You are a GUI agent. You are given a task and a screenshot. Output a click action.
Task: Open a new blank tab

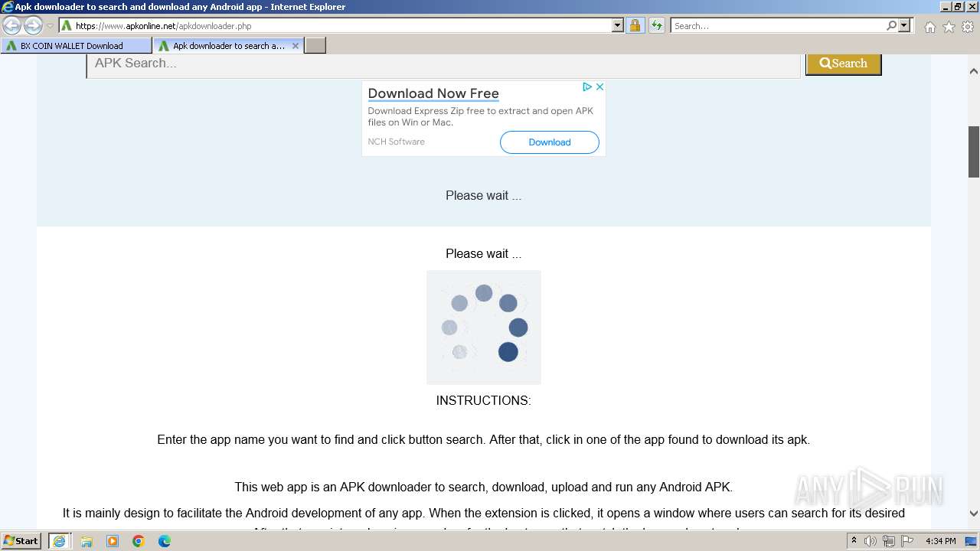point(315,46)
